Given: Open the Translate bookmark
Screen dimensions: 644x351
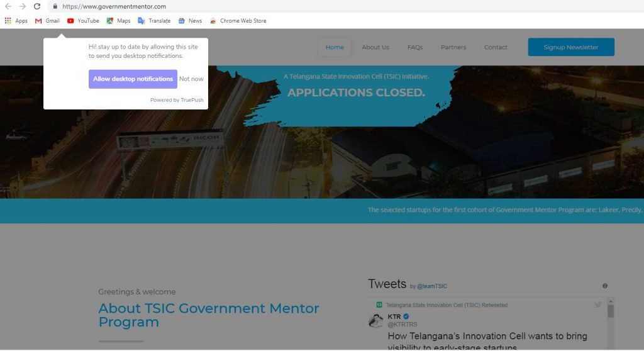Looking at the screenshot, I should (154, 21).
